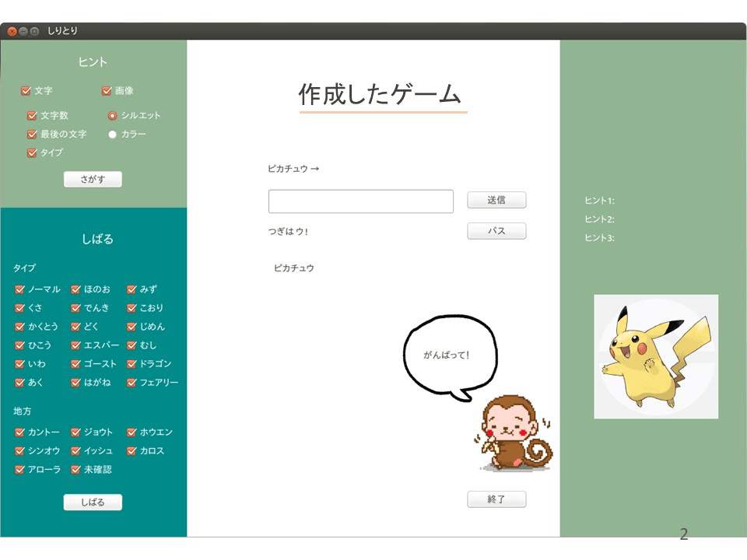747x560 pixels.
Task: Disable the アローラ region checkbox
Action: point(19,470)
